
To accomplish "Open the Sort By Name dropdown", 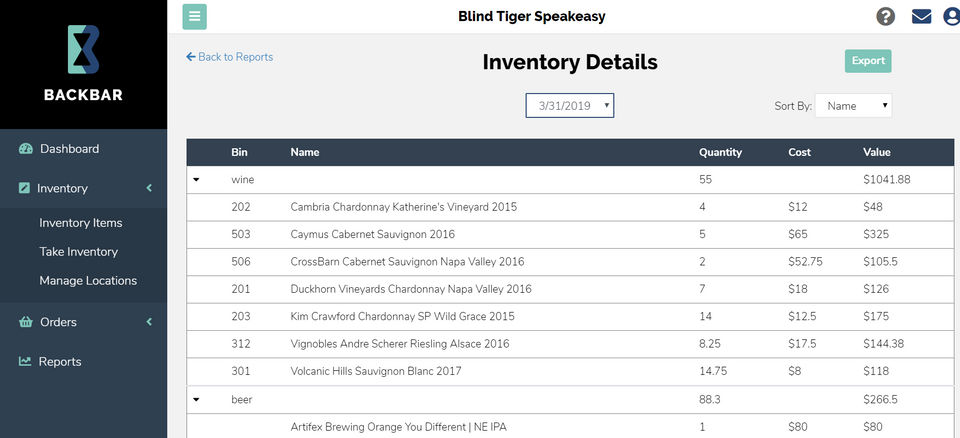I will 853,105.
